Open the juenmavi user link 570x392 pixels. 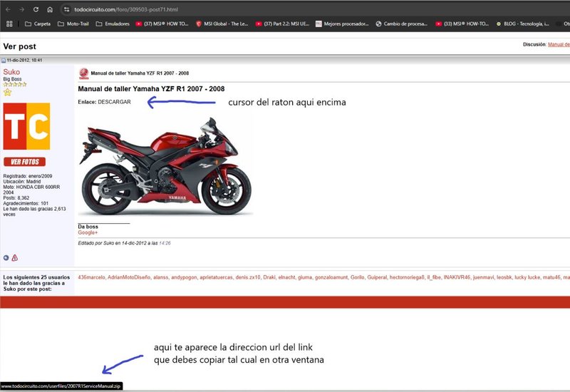point(484,277)
